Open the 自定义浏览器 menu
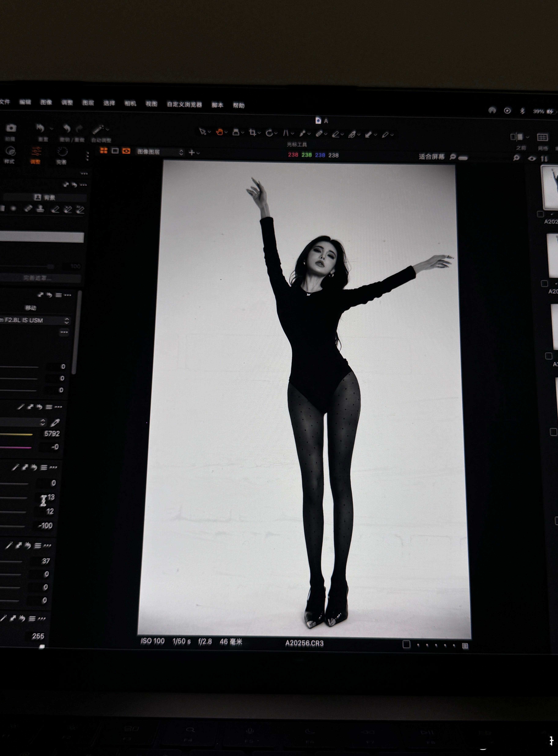Viewport: 558px width, 756px height. (184, 104)
